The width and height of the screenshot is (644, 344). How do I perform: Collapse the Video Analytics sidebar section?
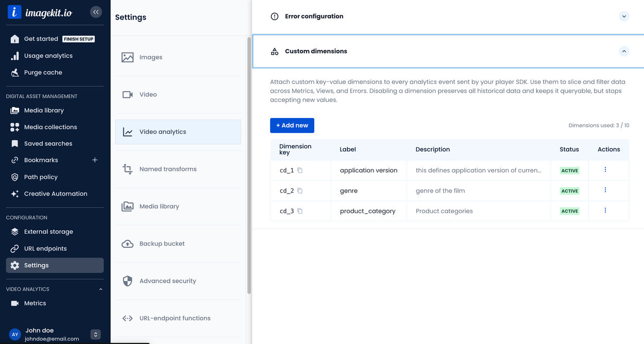pyautogui.click(x=101, y=289)
